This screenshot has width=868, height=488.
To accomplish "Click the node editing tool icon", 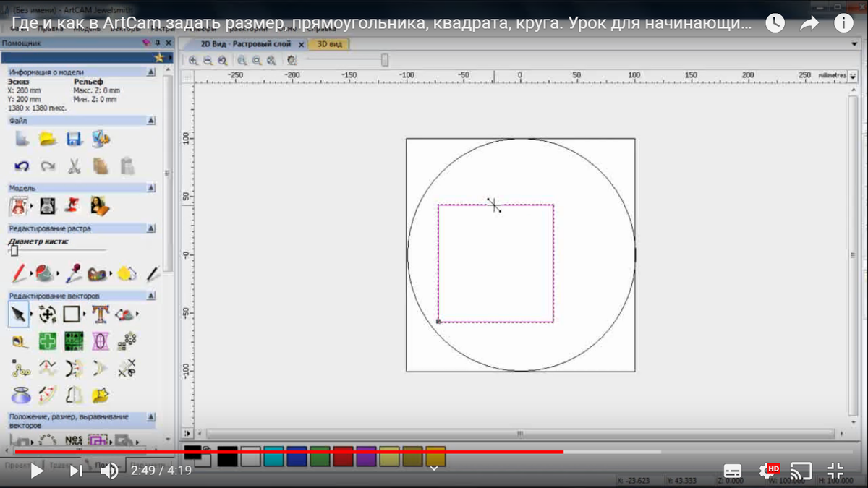I will 20,368.
